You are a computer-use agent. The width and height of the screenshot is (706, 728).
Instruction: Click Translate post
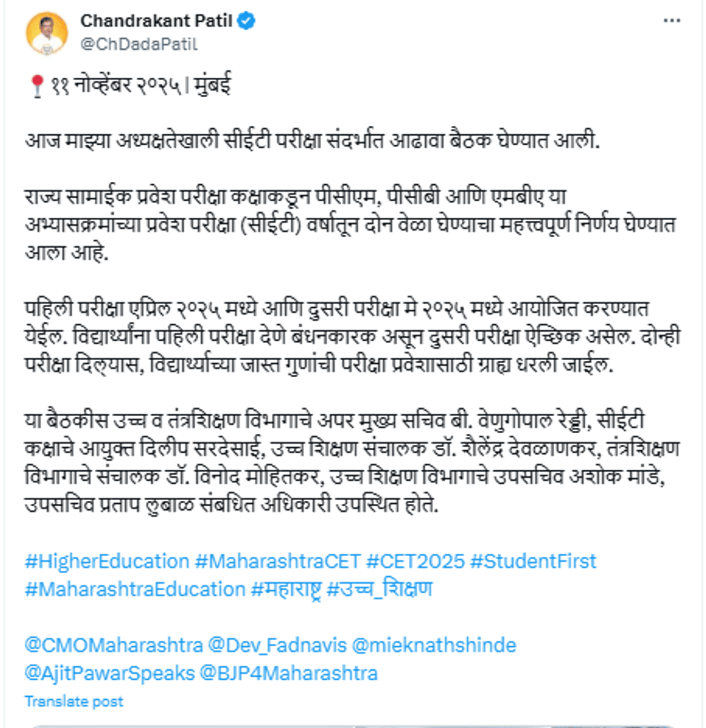(74, 702)
